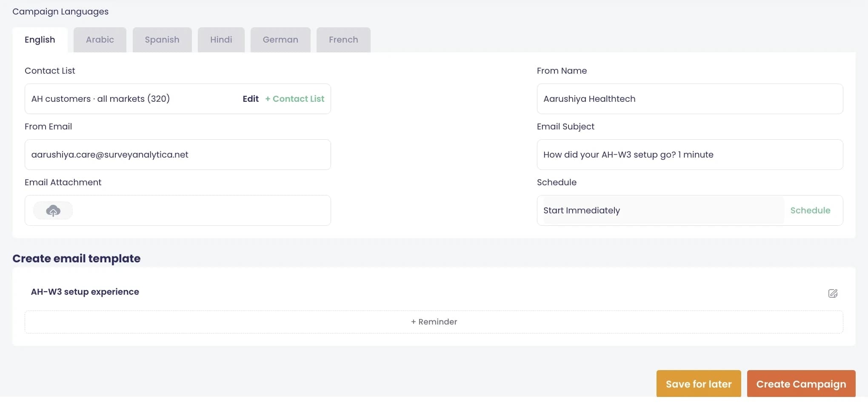Screen dimensions: 868x411
Task: Click the Create Campaign button
Action: pyautogui.click(x=801, y=384)
